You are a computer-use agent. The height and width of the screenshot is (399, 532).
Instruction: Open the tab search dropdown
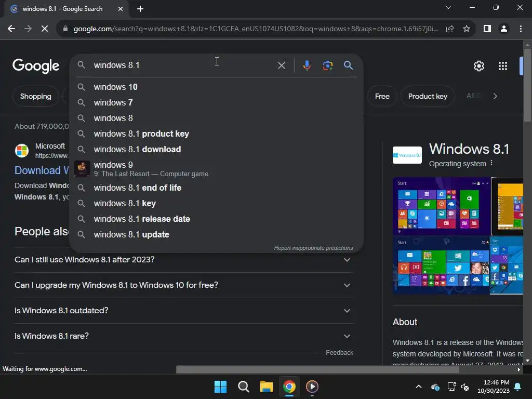coord(448,7)
